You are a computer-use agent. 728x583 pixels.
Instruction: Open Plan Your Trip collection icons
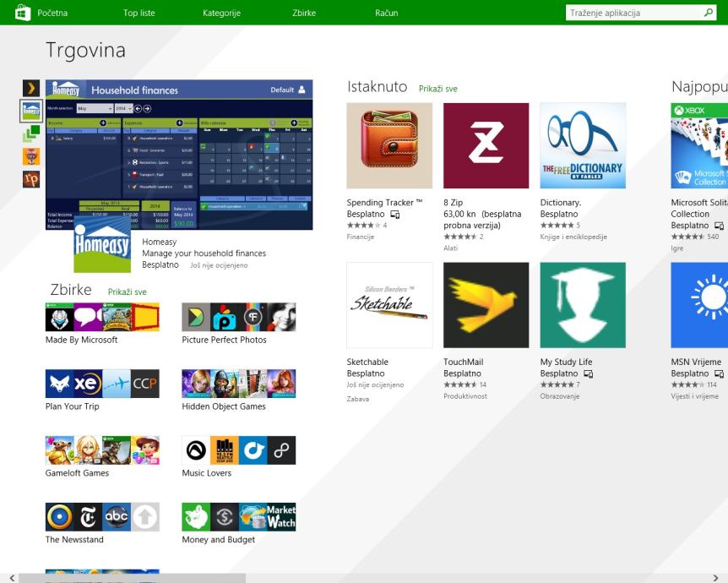(x=102, y=384)
